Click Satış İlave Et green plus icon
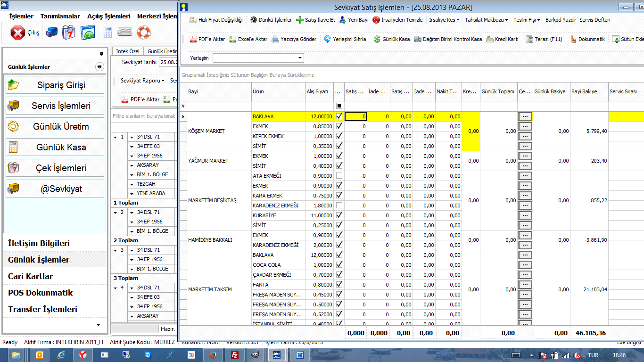This screenshot has width=644, height=362. click(x=300, y=20)
